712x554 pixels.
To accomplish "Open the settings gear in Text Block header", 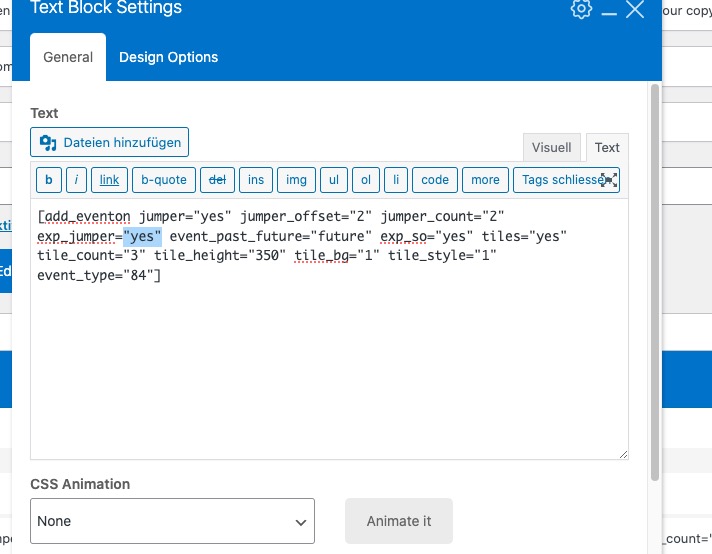I will [x=581, y=8].
